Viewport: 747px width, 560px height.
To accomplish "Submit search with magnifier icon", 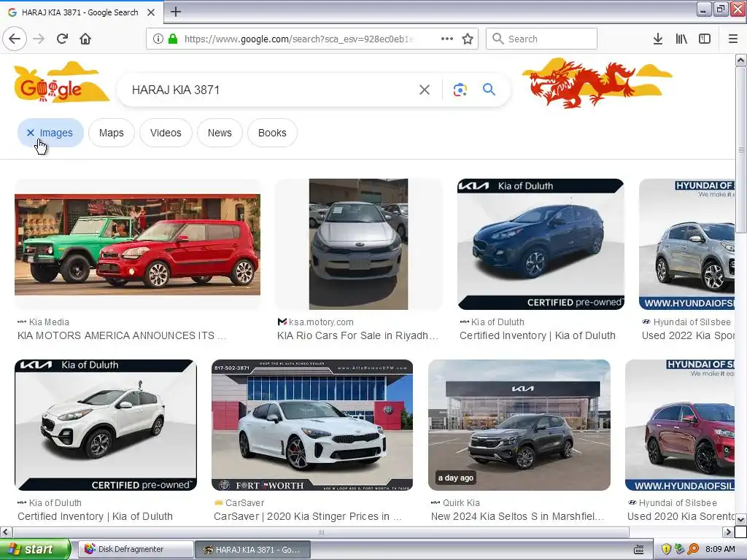I will [489, 90].
